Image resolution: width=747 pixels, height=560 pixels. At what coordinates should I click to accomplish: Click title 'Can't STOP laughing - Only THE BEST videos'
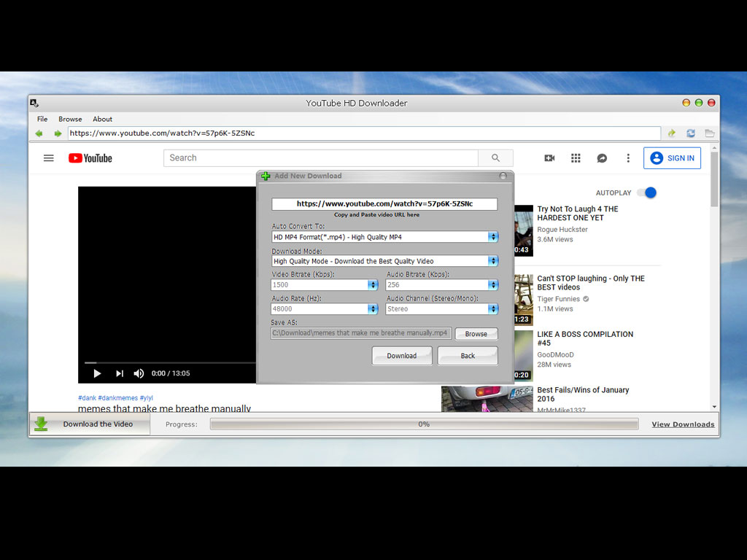(x=591, y=283)
